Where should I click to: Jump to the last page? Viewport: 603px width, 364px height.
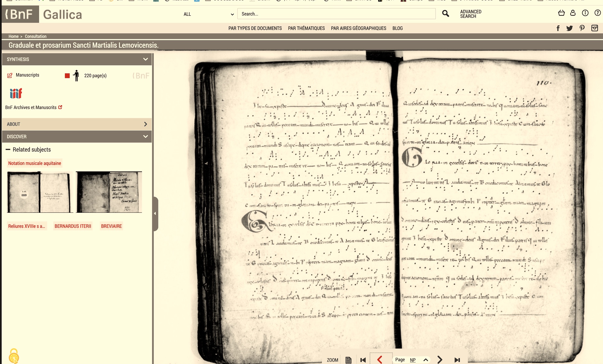(x=457, y=360)
